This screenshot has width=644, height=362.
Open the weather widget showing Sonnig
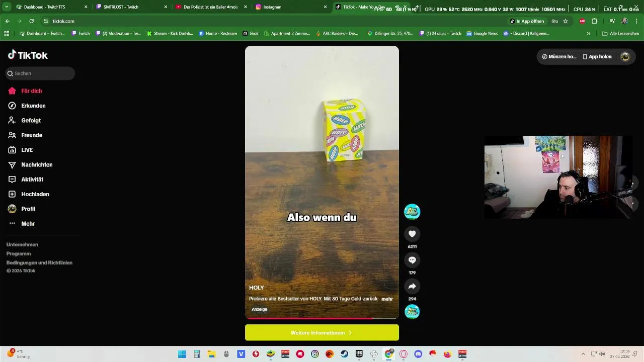[x=18, y=354]
